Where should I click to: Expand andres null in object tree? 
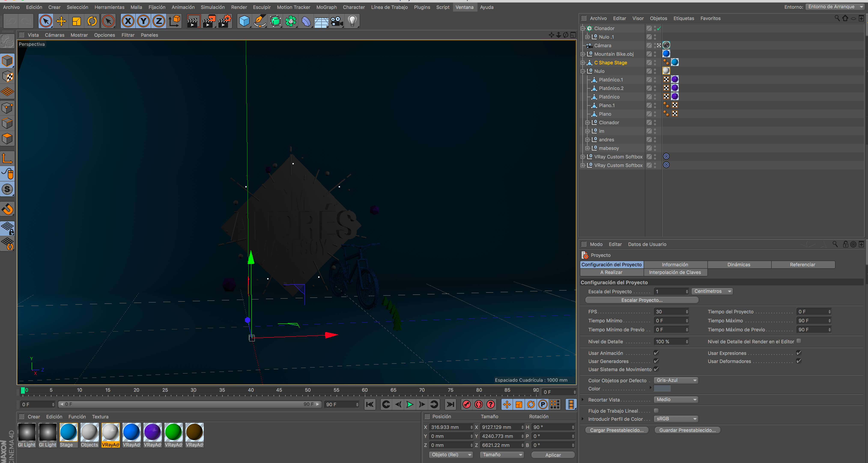588,140
